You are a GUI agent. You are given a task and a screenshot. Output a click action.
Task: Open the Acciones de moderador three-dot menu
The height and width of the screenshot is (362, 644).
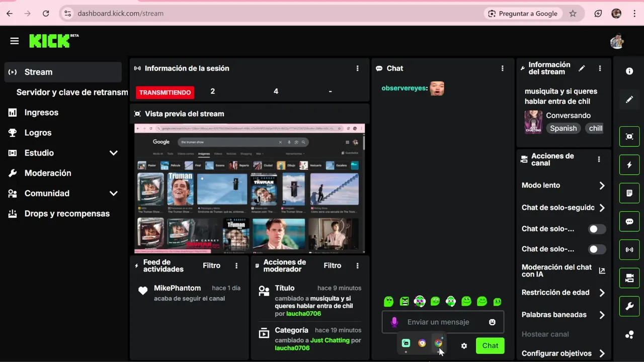tap(358, 265)
